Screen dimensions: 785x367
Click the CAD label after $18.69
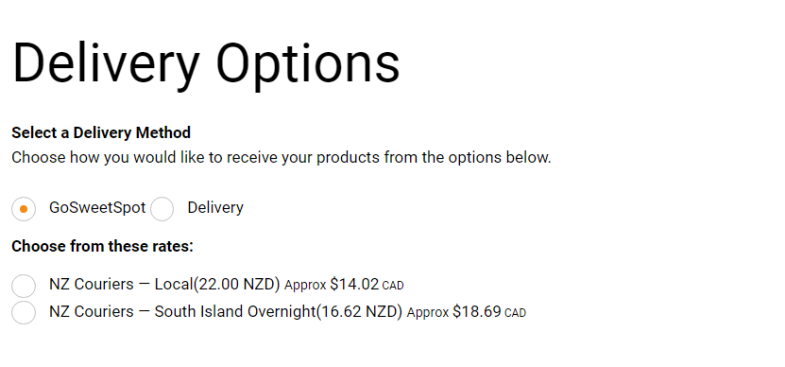pyautogui.click(x=515, y=313)
